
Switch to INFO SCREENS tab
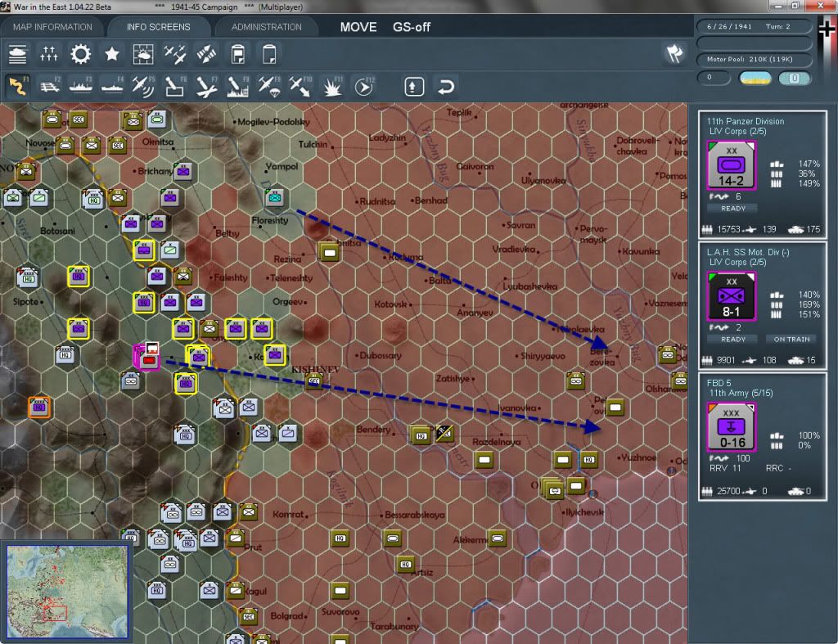pos(158,27)
